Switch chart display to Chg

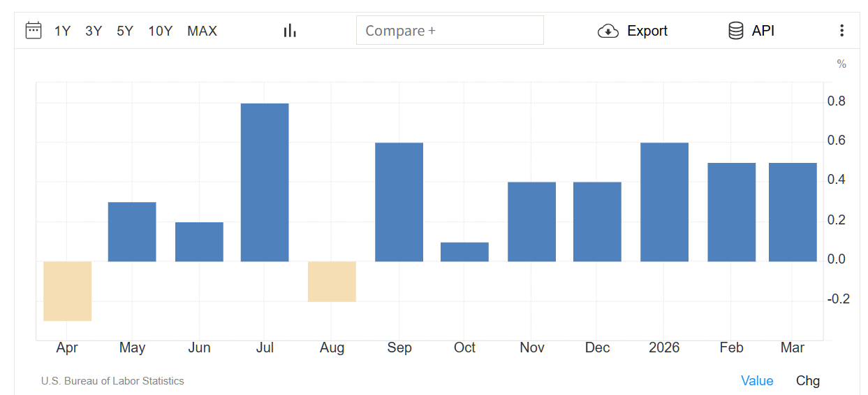808,381
